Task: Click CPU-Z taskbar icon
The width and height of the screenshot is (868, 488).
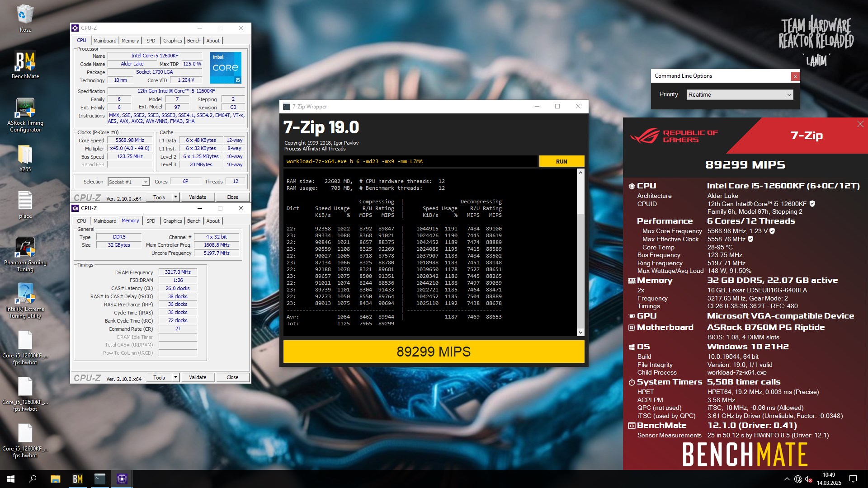Action: 122,479
